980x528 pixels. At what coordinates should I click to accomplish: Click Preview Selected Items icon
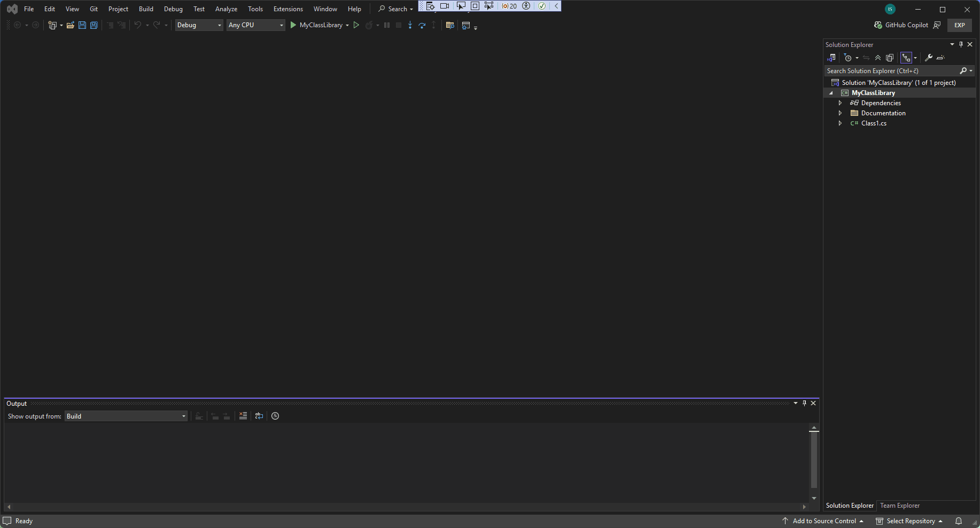(941, 58)
